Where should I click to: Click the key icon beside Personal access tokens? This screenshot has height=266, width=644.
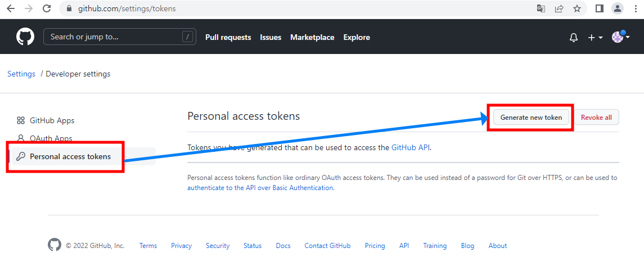click(21, 156)
